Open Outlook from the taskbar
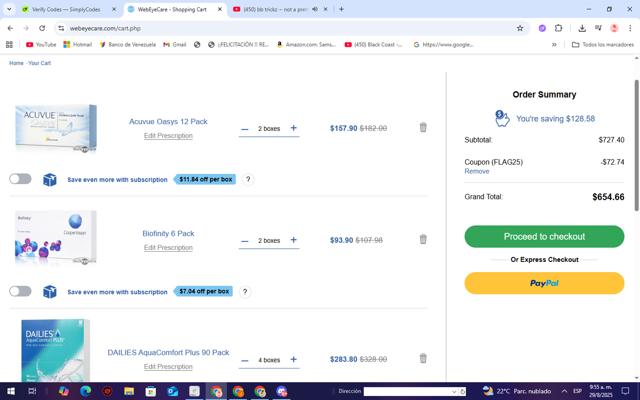Viewport: 640px width, 400px height. 173,391
